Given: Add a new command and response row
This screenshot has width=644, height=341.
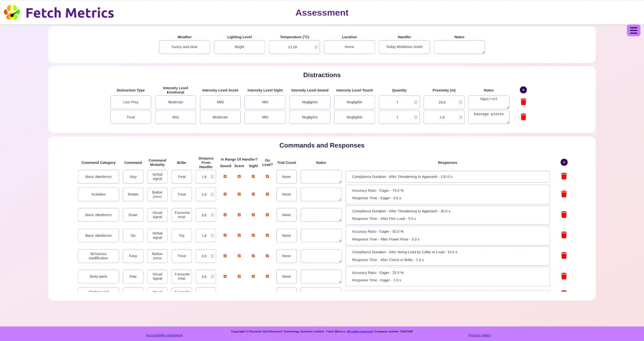Looking at the screenshot, I should pos(564,162).
